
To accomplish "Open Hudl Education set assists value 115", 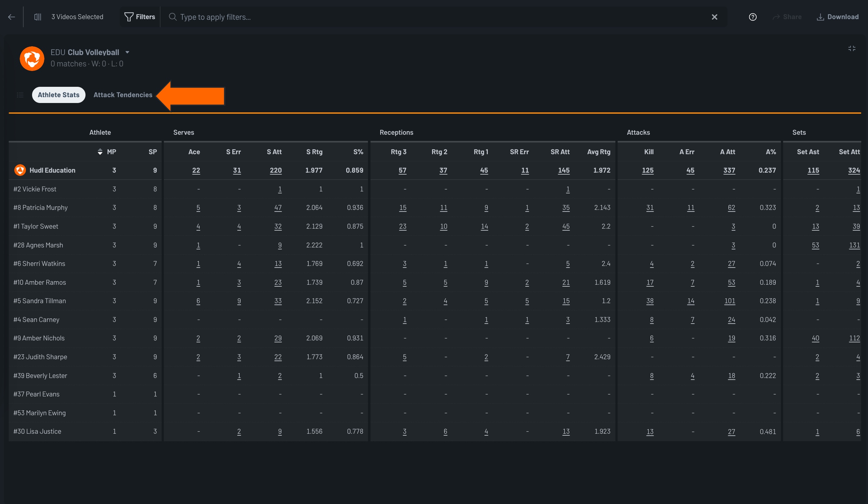I will point(813,170).
